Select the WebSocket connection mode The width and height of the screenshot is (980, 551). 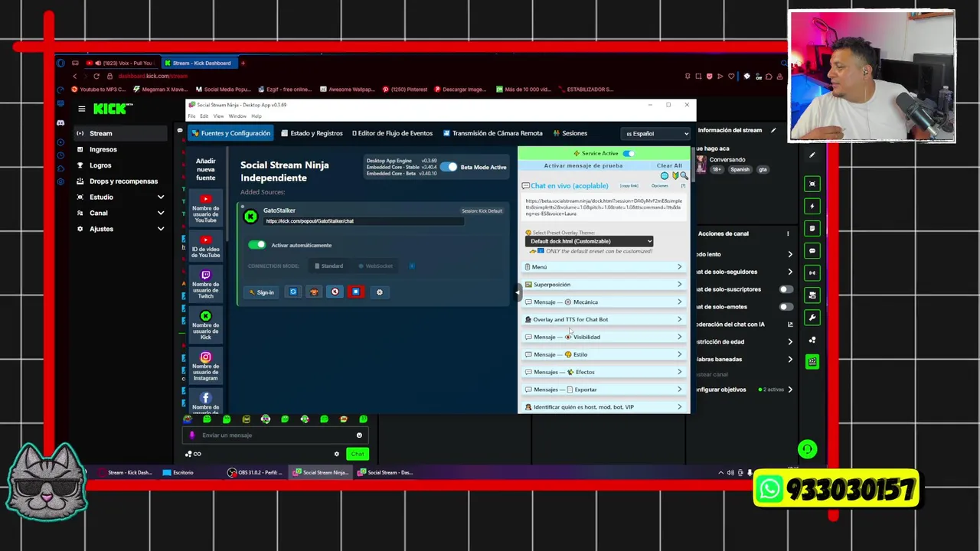click(x=376, y=266)
